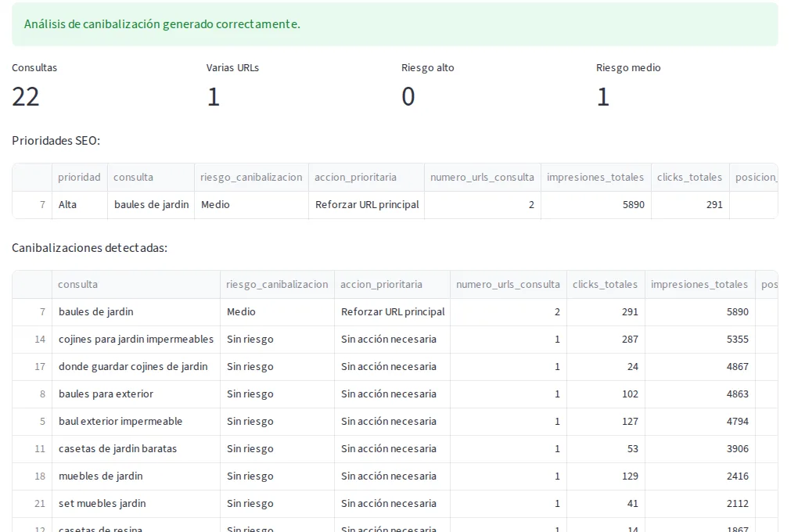The image size is (798, 532).
Task: Click the Consultas metric value 22
Action: coord(26,97)
